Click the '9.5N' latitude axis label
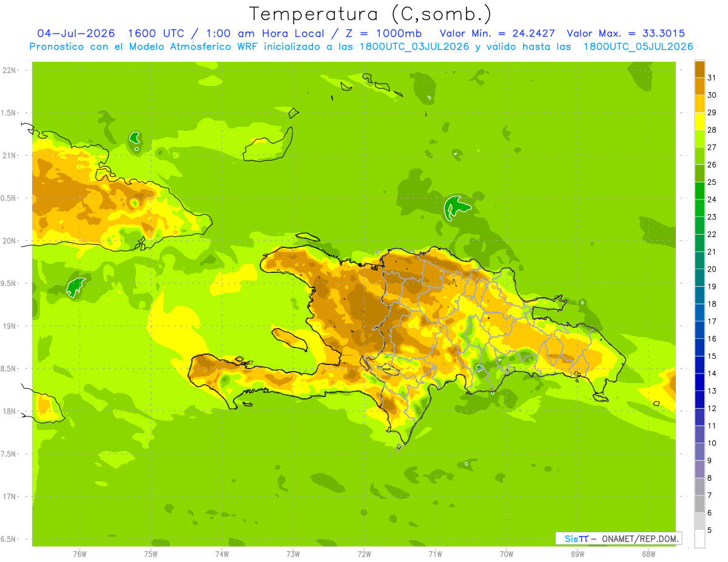 [8, 283]
